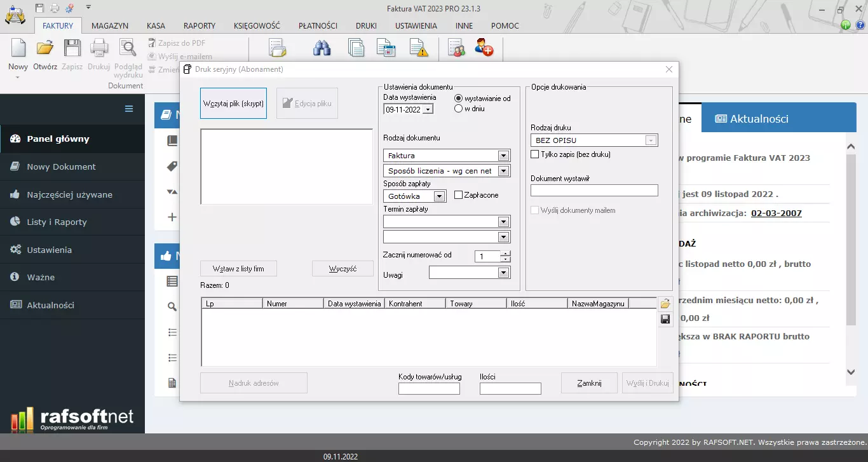
Task: Click the Nowy document icon
Action: [18, 49]
